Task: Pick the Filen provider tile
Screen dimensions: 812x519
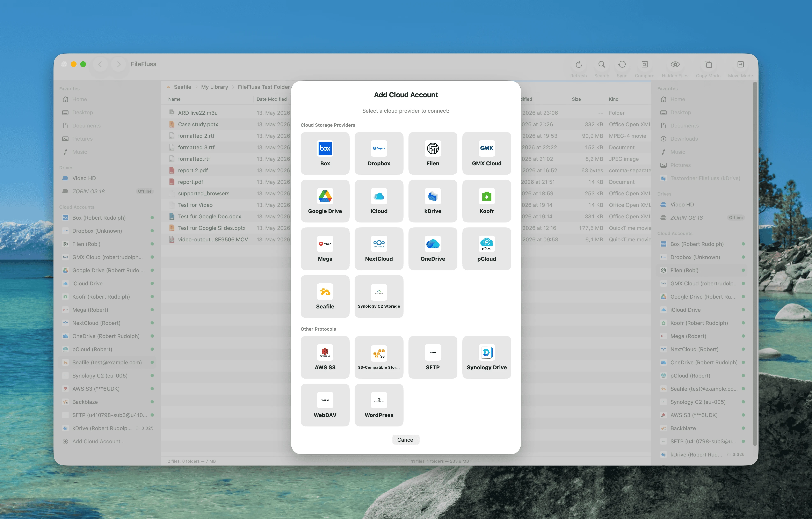Action: coord(433,153)
